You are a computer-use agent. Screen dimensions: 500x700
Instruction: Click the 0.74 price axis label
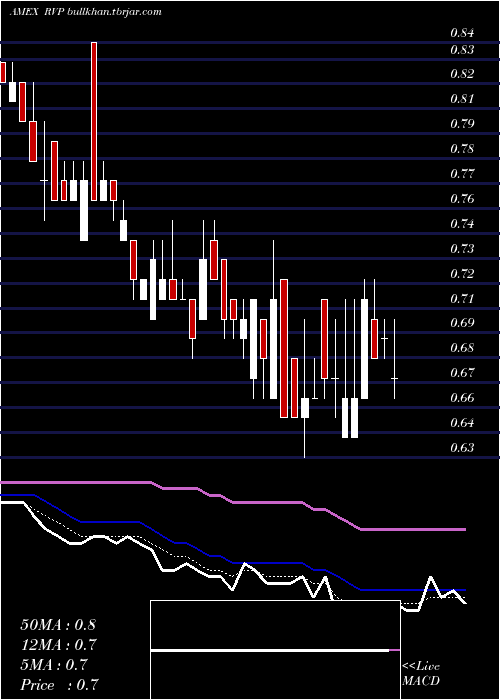tap(462, 224)
